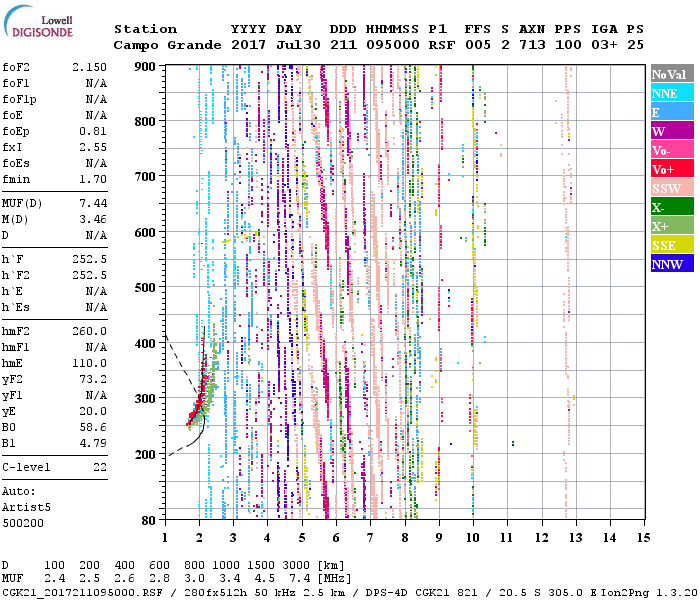This screenshot has width=700, height=600.
Task: Choose the blue NNW legend swatch
Action: [x=668, y=265]
